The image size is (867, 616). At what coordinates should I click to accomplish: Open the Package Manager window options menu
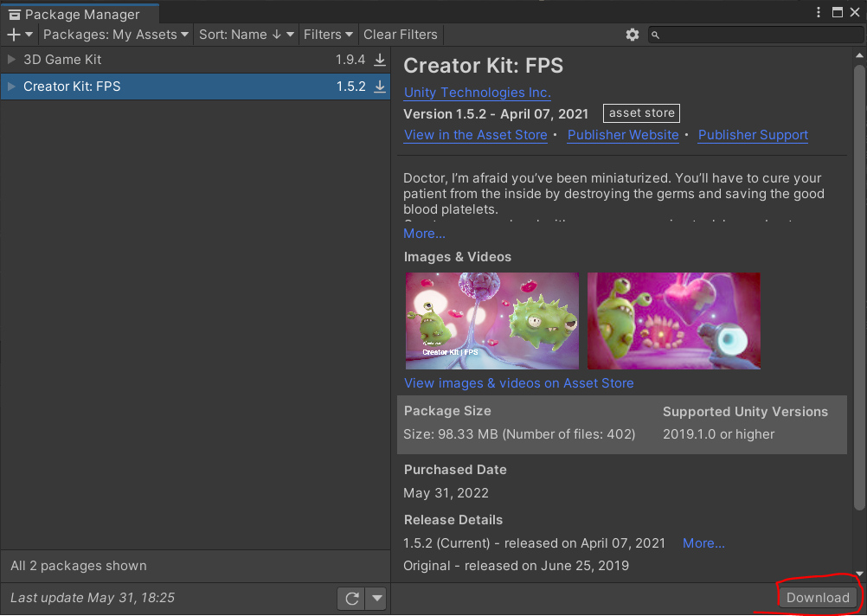tap(819, 12)
